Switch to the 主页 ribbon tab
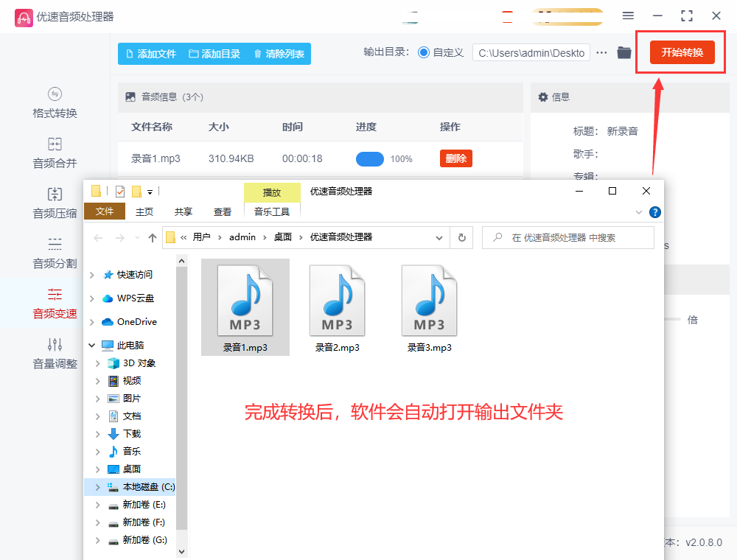The height and width of the screenshot is (560, 737). coord(144,212)
